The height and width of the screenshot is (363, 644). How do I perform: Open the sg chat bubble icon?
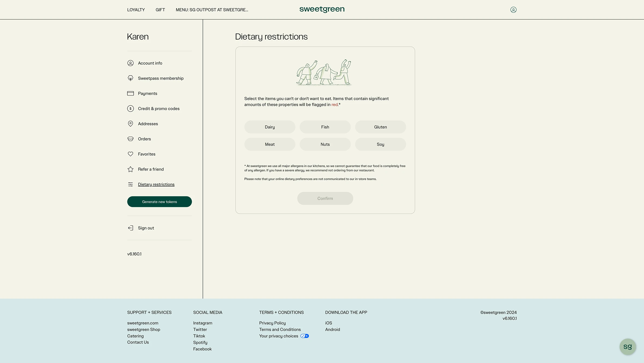[628, 347]
